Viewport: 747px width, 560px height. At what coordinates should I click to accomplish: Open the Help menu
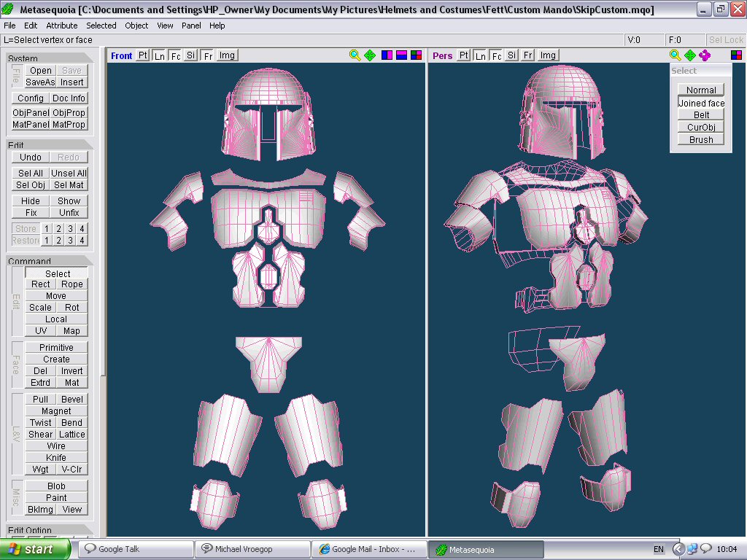point(217,26)
